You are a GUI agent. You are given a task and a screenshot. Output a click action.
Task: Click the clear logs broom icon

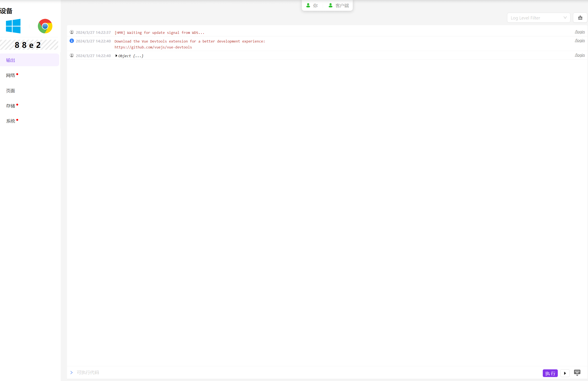point(580,18)
